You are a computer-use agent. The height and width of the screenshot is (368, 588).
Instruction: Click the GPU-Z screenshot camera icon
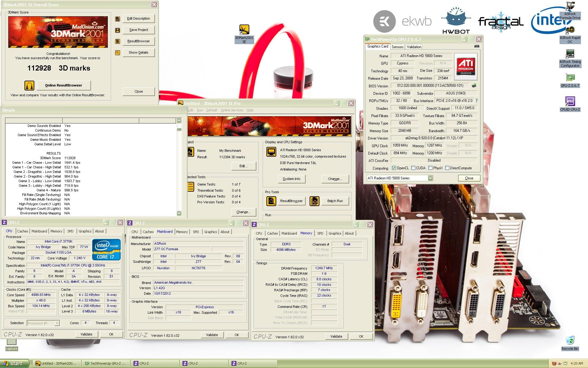[x=477, y=46]
